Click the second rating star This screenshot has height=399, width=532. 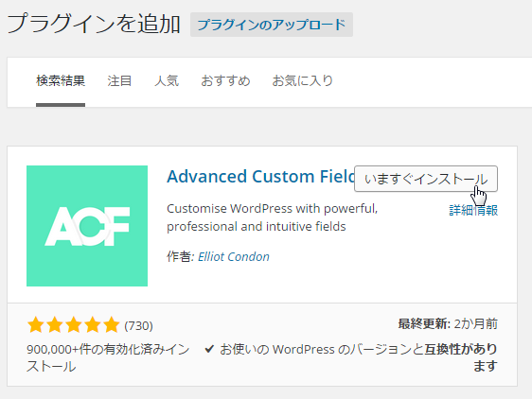click(x=55, y=324)
